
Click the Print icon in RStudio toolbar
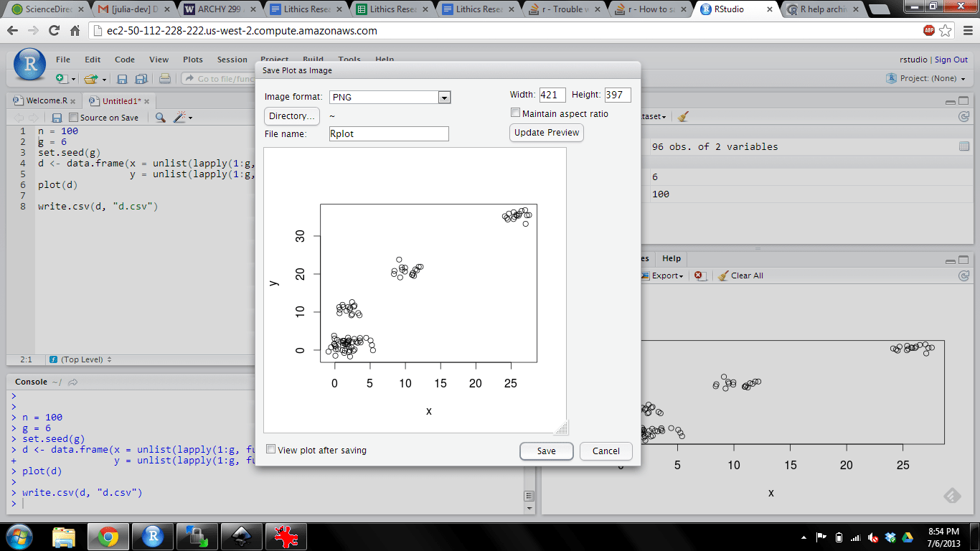coord(165,79)
